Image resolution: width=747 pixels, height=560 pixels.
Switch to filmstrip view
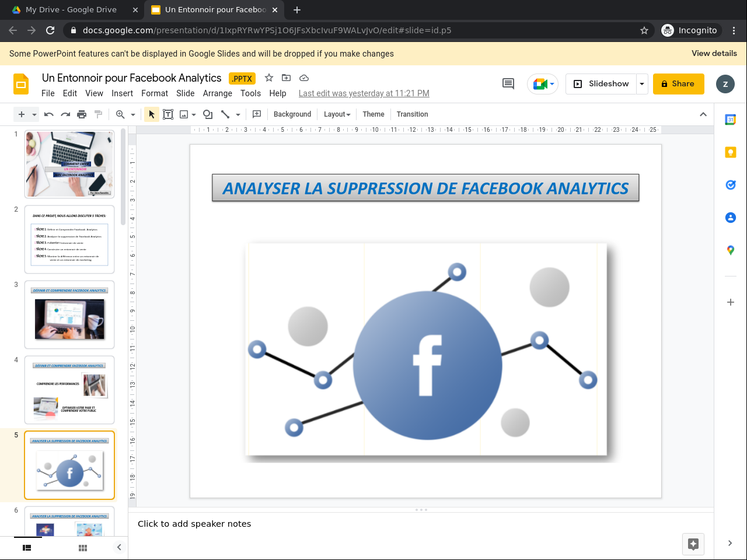coord(27,548)
